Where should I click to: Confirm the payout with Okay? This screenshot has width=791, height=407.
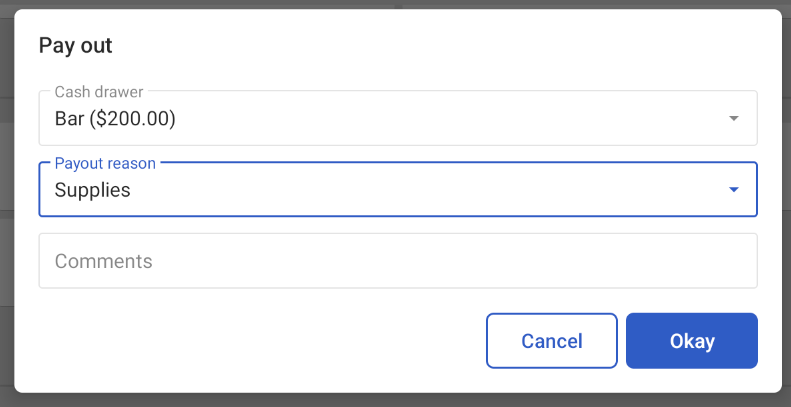[x=692, y=341]
